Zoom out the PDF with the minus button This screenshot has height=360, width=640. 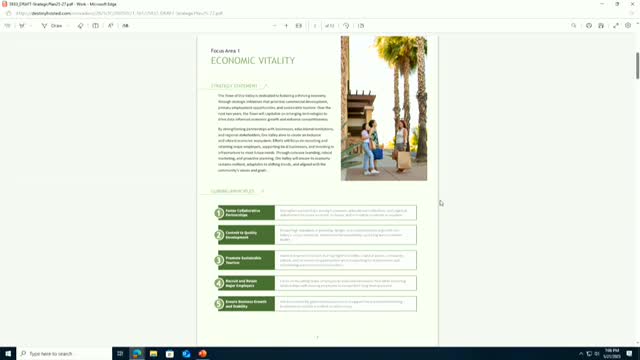(274, 26)
